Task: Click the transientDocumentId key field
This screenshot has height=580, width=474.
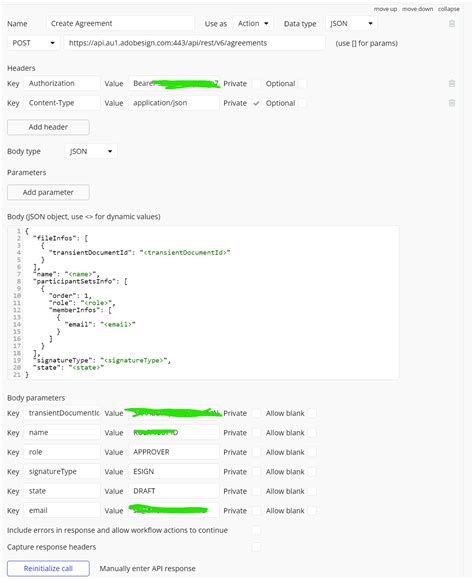Action: pyautogui.click(x=62, y=413)
